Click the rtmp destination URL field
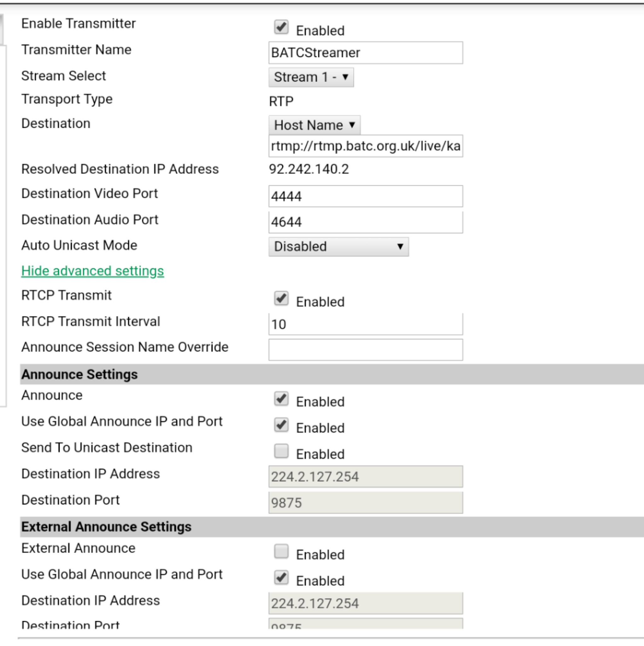This screenshot has width=644, height=646. [365, 146]
